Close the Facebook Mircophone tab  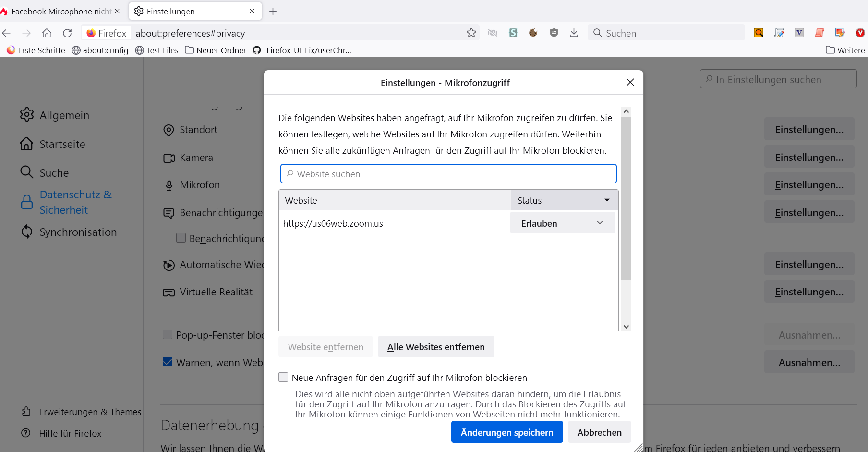117,11
